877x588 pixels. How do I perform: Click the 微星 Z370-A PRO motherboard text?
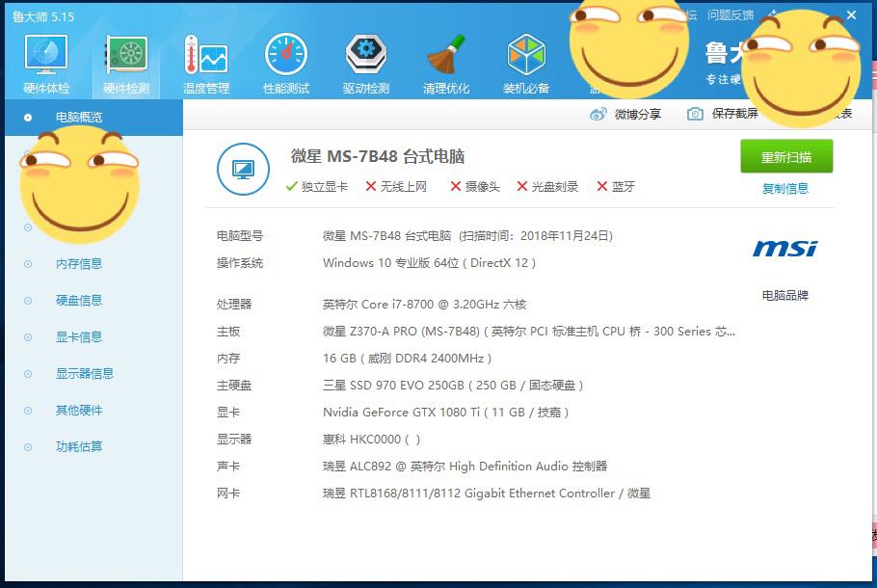(x=529, y=332)
